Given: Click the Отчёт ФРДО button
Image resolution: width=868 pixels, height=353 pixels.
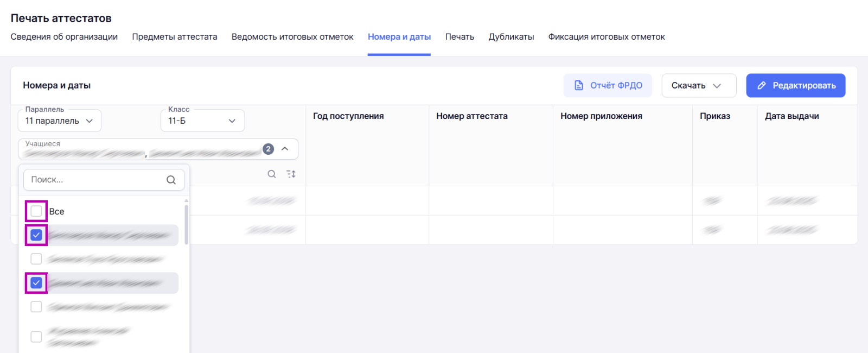Looking at the screenshot, I should tap(608, 85).
